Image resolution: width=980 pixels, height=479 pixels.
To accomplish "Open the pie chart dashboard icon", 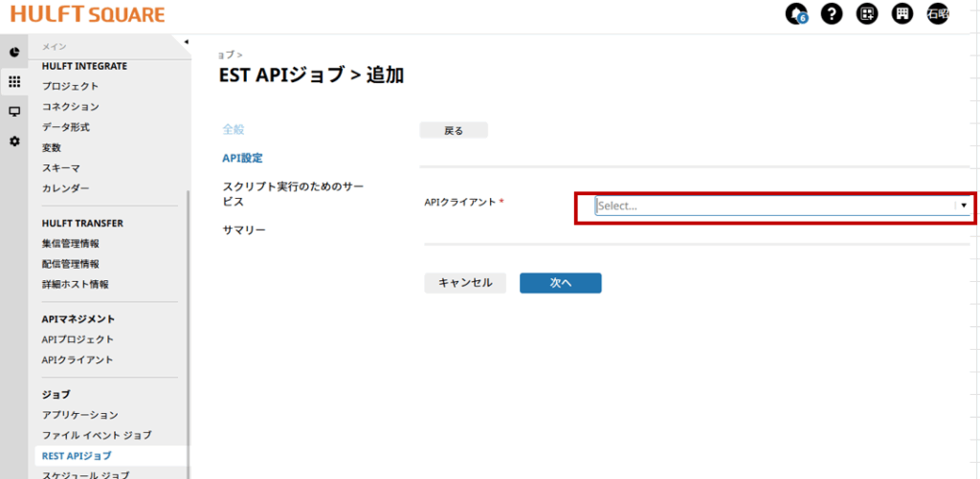I will [14, 52].
